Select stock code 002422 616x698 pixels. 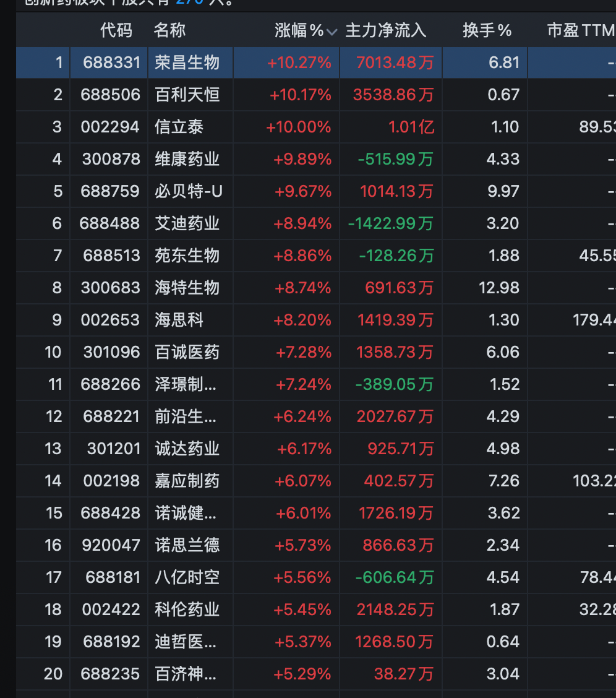point(111,610)
